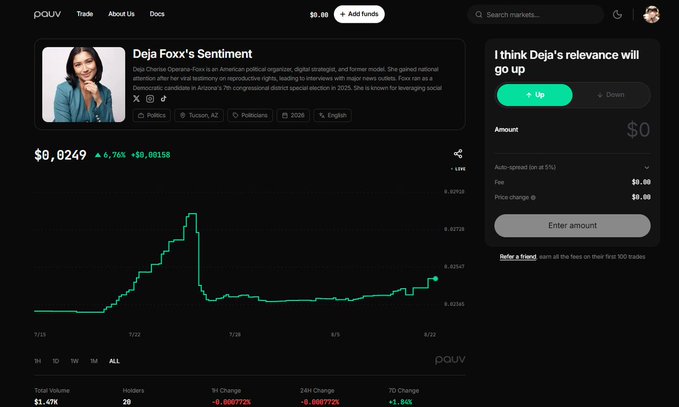Open the Docs link

pos(157,14)
